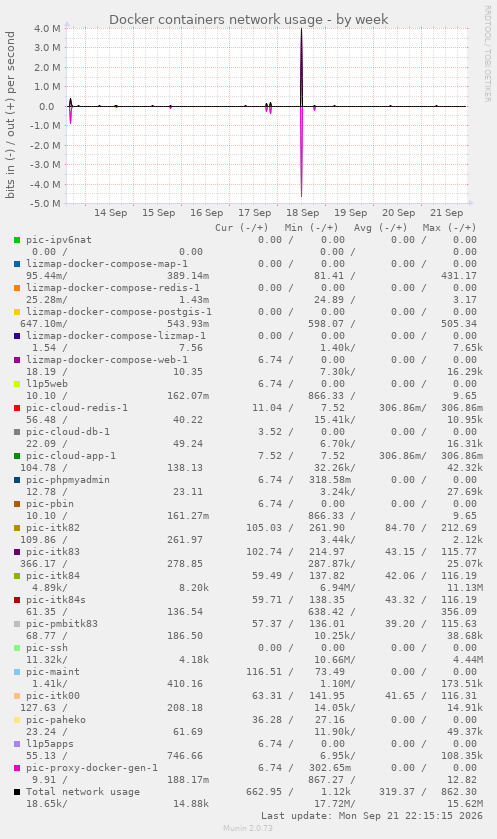Click the 'pic-ipv6nat' legend label
The height and width of the screenshot is (839, 497).
(59, 240)
